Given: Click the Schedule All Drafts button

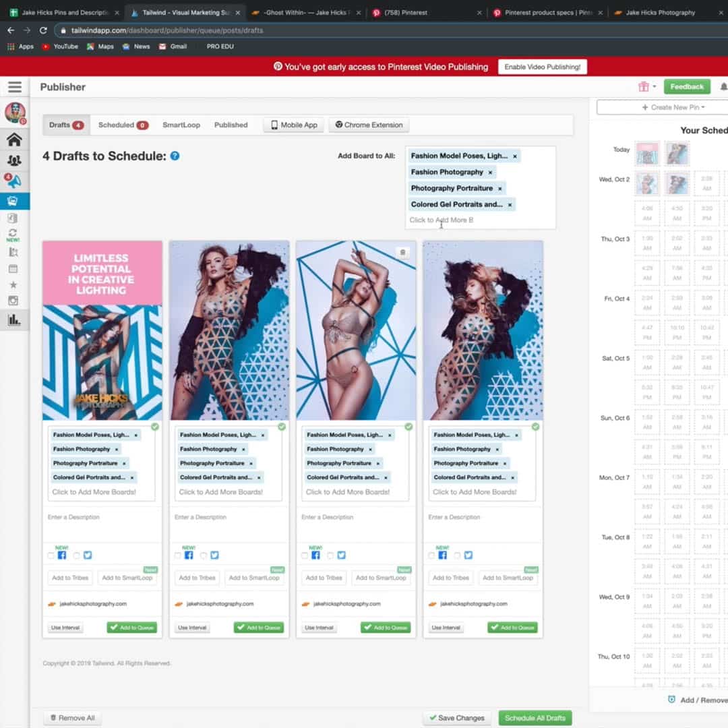Looking at the screenshot, I should click(x=535, y=718).
